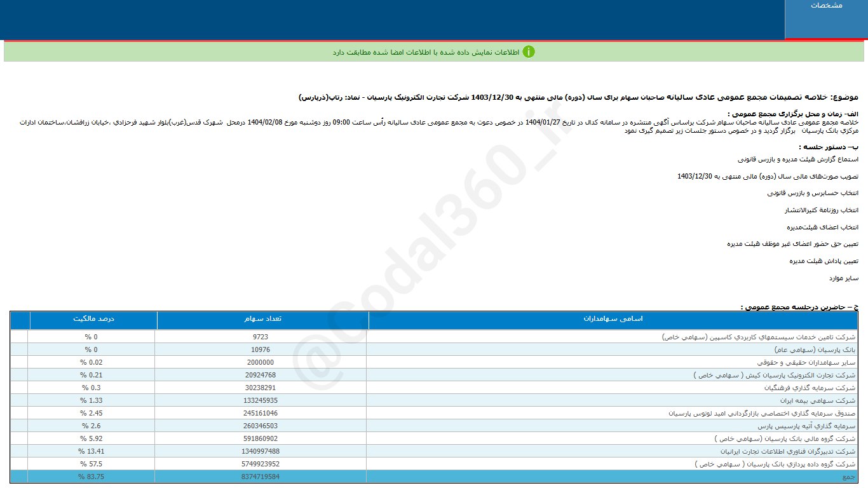Click the اسامی سهامداران column header

(613, 319)
